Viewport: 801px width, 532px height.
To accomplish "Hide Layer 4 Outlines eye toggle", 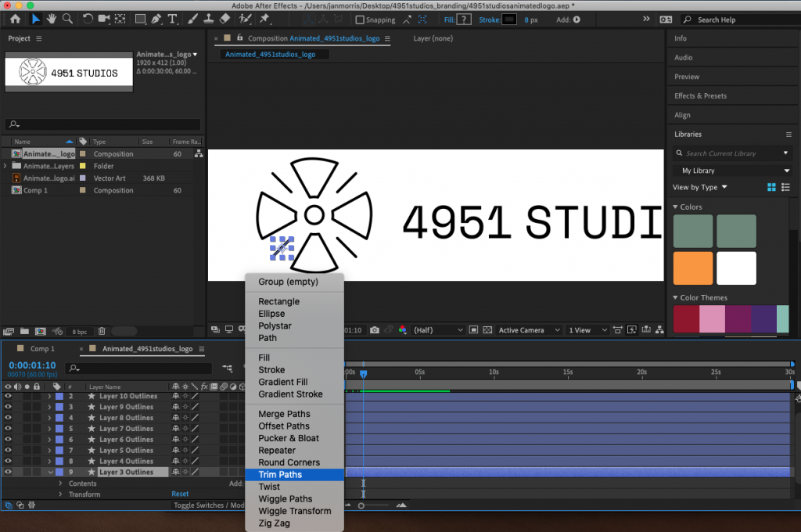I will tap(8, 461).
